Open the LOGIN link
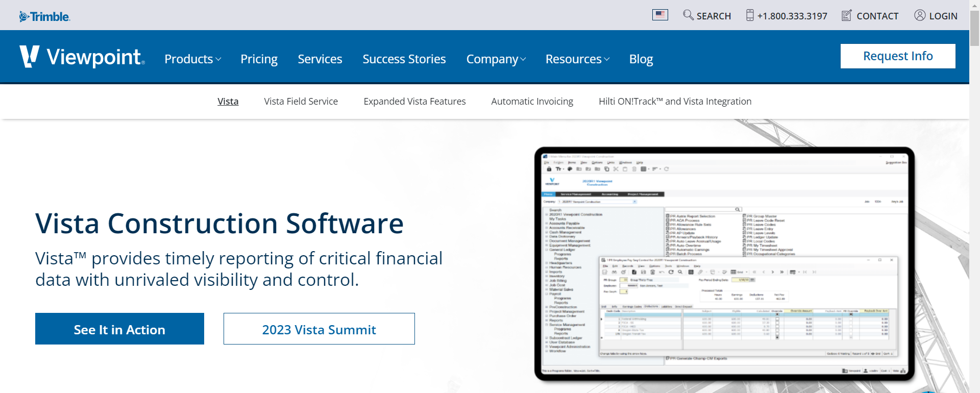The width and height of the screenshot is (980, 393). click(x=943, y=16)
